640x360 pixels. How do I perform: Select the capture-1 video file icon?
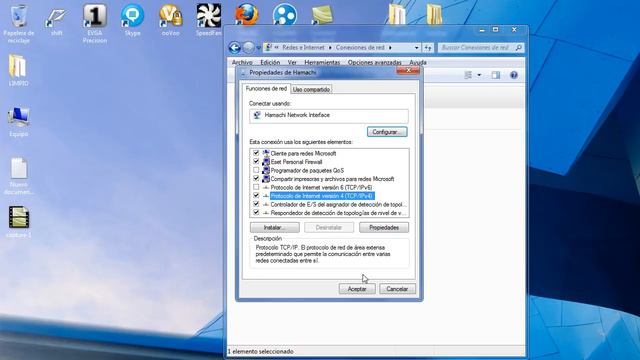(x=19, y=222)
